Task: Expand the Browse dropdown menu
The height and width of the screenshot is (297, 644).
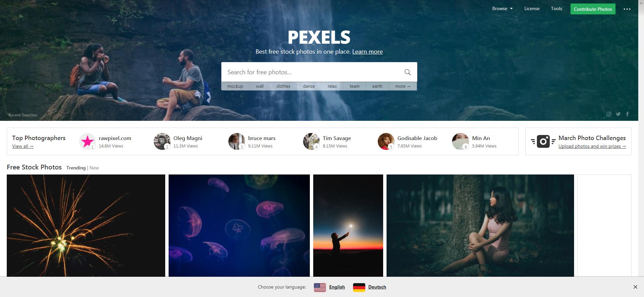Action: pos(502,9)
